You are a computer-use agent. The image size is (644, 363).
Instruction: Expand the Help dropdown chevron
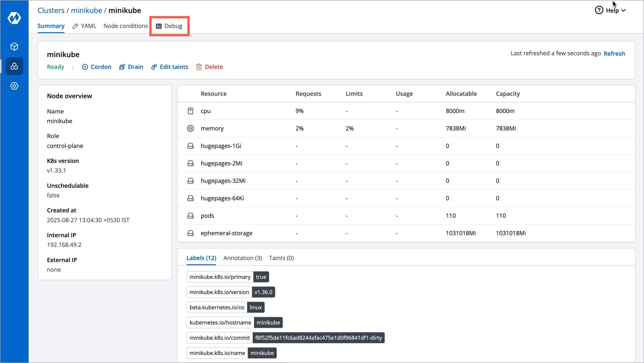(x=624, y=11)
